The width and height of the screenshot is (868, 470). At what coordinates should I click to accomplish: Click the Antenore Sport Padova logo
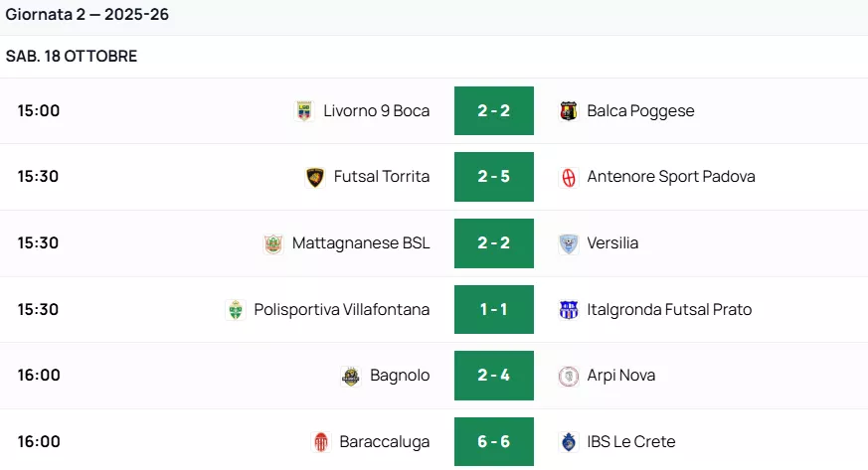click(568, 177)
